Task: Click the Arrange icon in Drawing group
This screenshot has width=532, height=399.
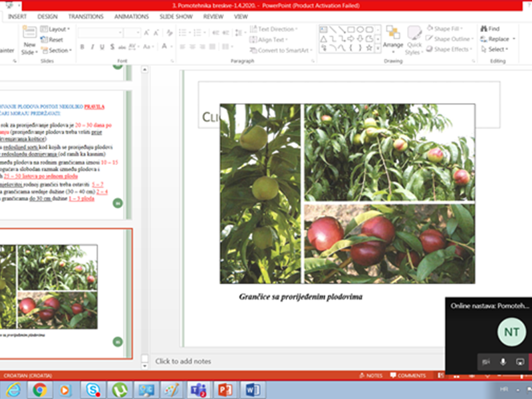Action: click(x=393, y=37)
